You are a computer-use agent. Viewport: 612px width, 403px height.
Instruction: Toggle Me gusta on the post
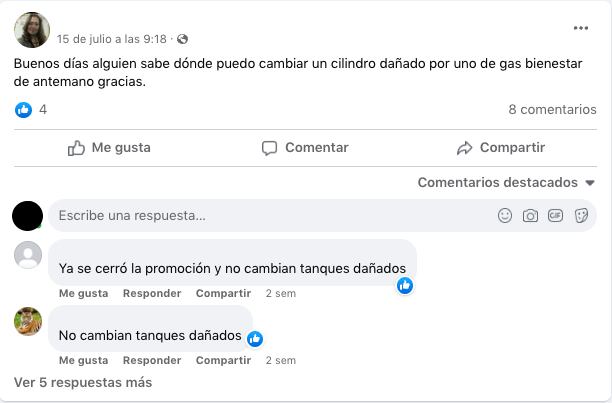pyautogui.click(x=110, y=148)
